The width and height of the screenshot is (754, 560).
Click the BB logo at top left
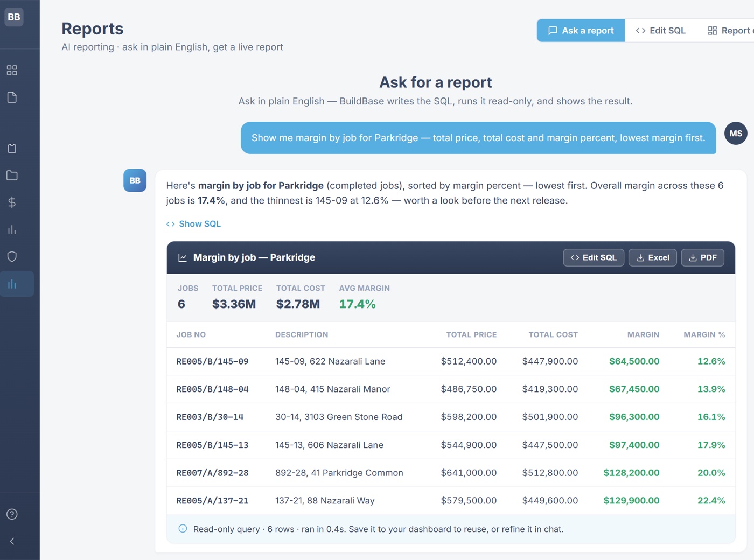tap(14, 17)
